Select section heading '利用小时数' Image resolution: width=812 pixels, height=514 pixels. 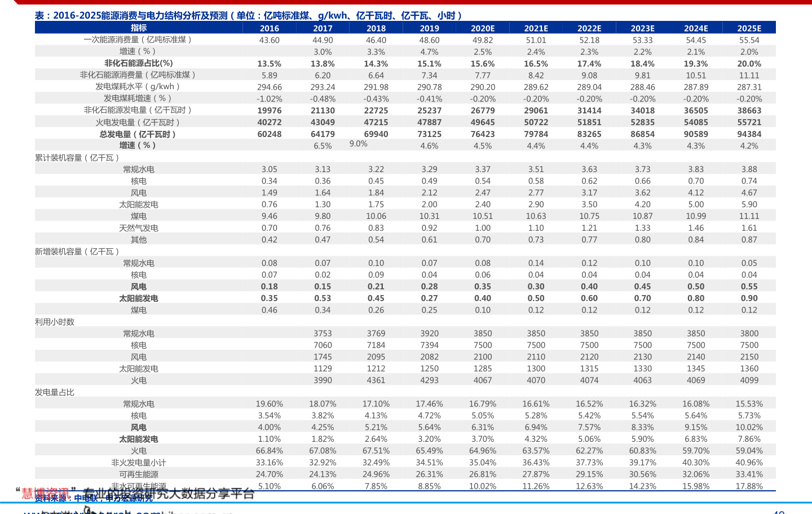55,322
